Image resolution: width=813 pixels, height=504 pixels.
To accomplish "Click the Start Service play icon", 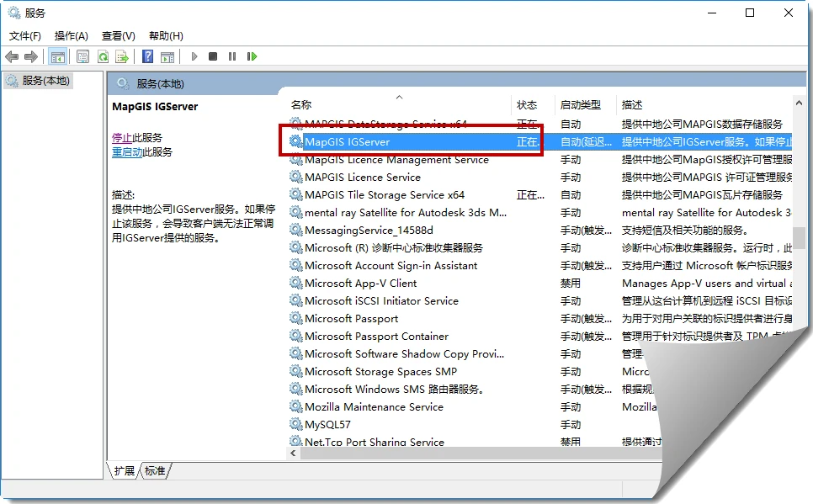I will pos(194,56).
